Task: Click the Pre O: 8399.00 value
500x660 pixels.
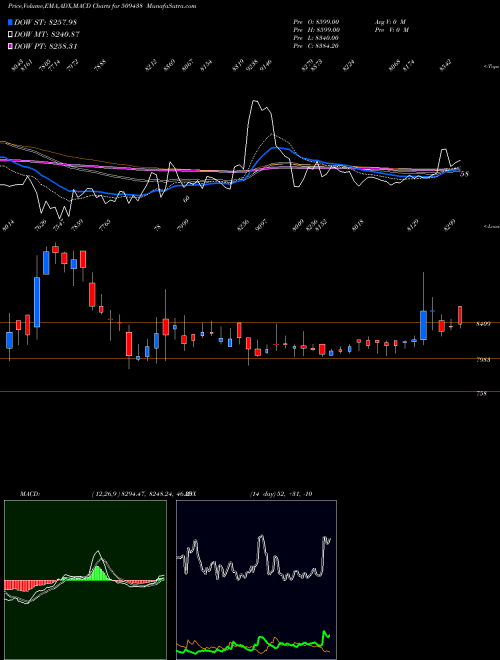Action: click(317, 22)
